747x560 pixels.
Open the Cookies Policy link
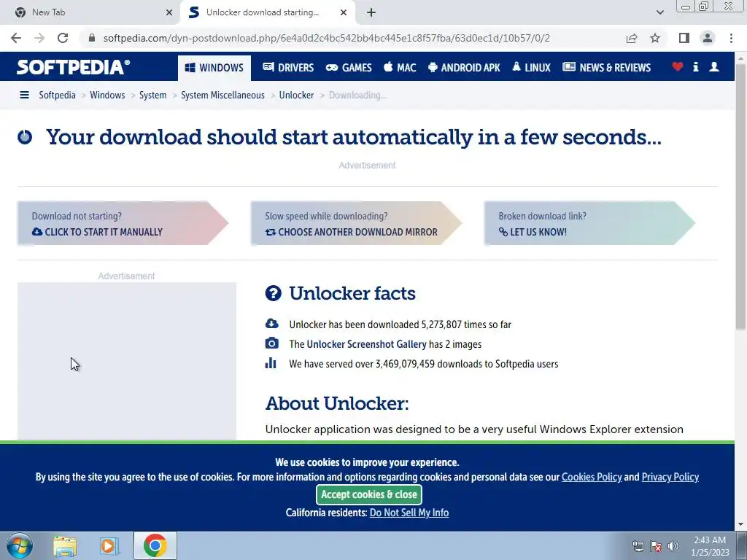[592, 477]
